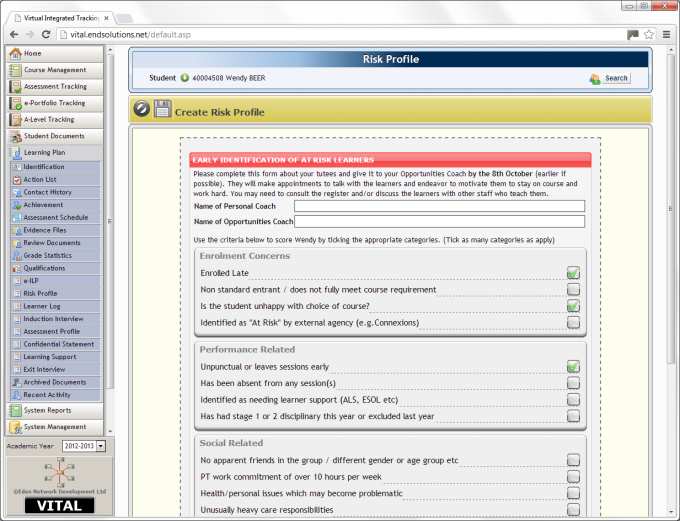Click the VITAL logo
The width and height of the screenshot is (680, 521).
[59, 506]
